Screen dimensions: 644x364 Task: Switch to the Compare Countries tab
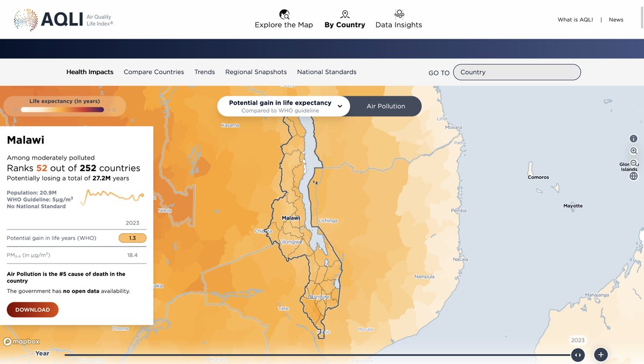153,71
